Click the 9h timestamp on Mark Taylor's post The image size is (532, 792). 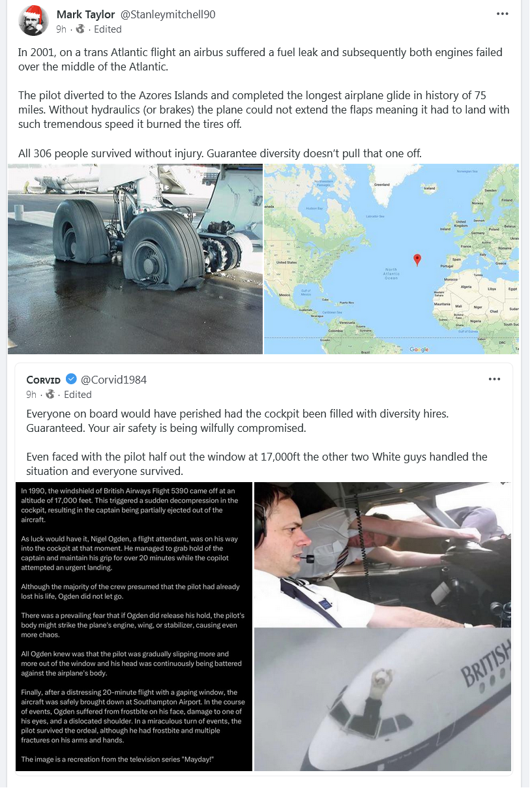click(61, 29)
